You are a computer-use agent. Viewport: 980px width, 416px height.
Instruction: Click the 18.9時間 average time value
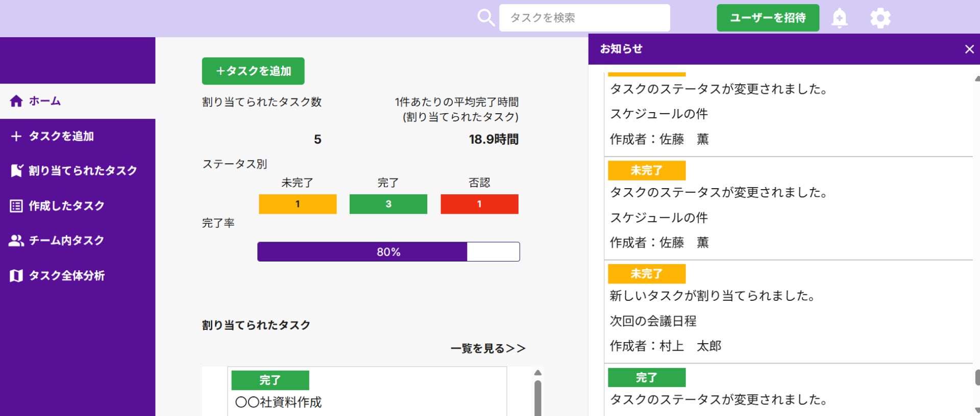pyautogui.click(x=494, y=139)
